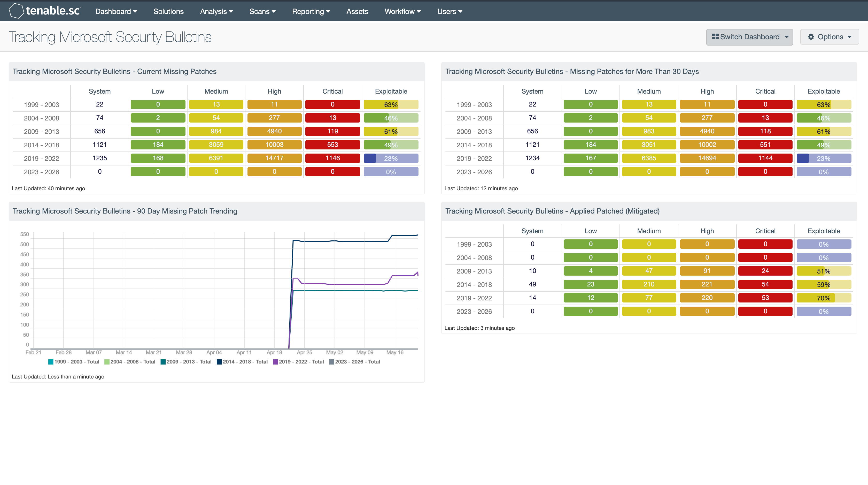This screenshot has width=868, height=485.
Task: Open High 14717 cell in Current Missing Patches
Action: point(274,158)
